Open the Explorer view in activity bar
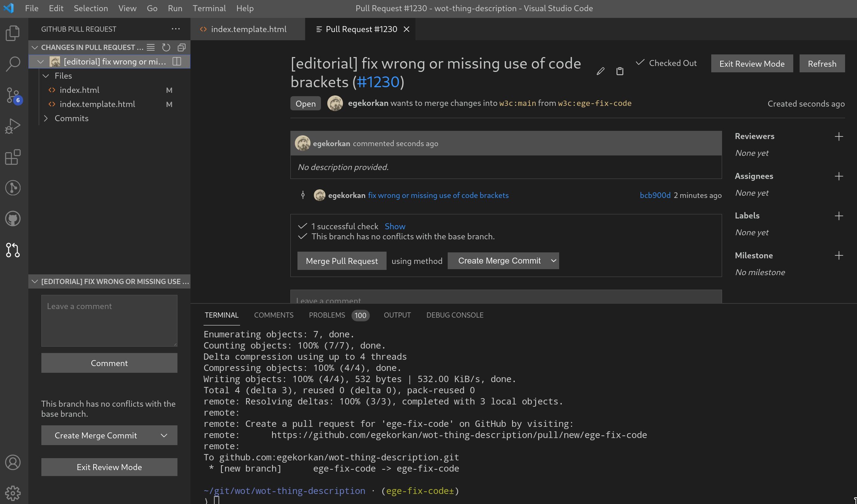 click(13, 33)
